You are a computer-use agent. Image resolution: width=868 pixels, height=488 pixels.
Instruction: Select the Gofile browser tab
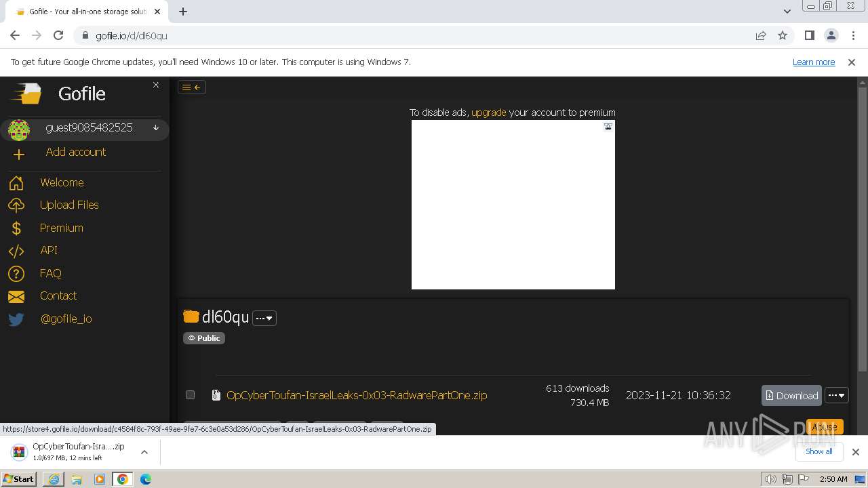(87, 12)
